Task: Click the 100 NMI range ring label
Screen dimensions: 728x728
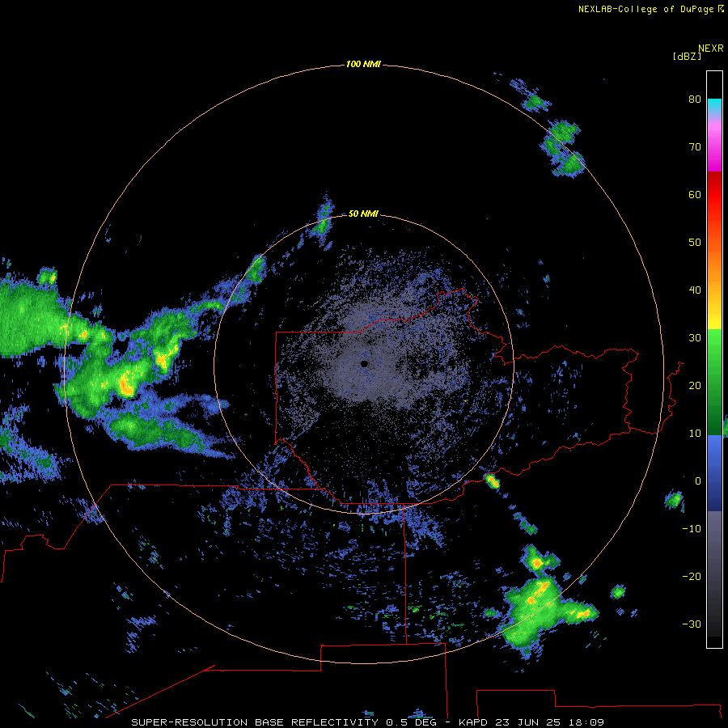Action: coord(363,64)
